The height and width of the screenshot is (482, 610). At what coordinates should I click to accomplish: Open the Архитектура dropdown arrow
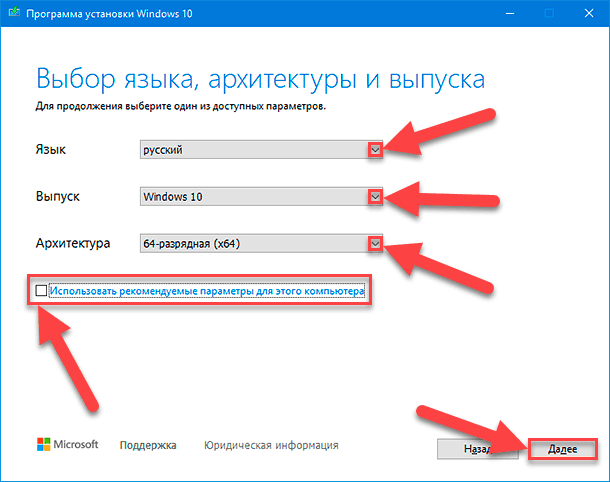[x=375, y=244]
